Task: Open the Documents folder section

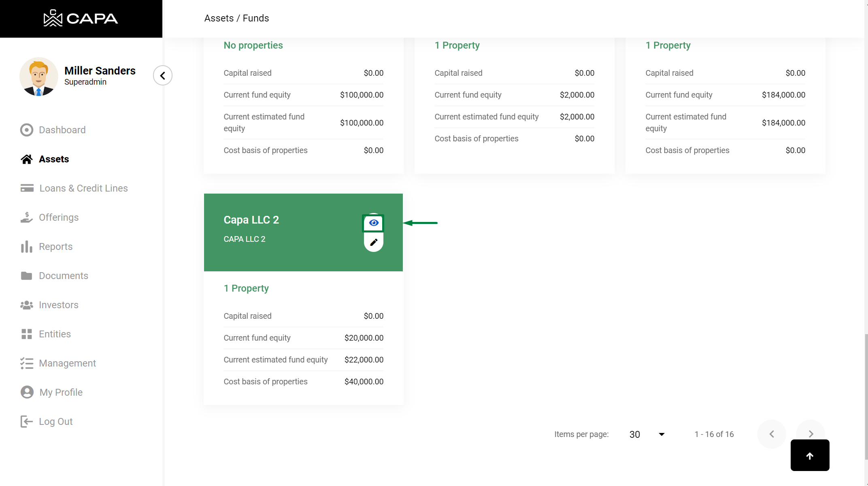Action: point(63,276)
